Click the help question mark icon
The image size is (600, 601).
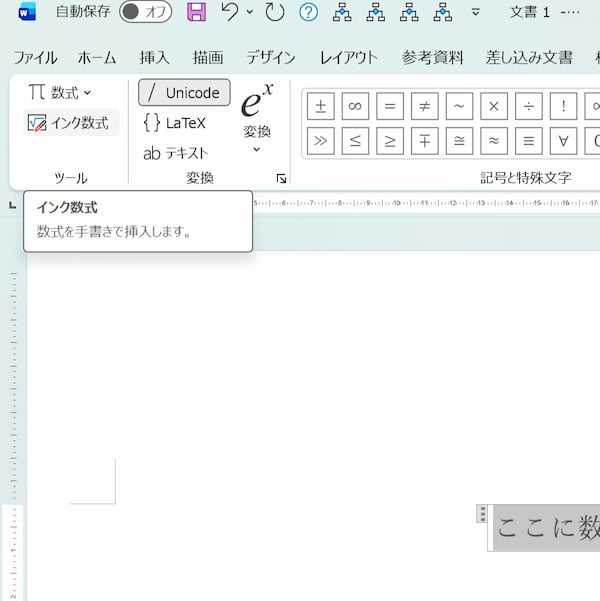pos(308,12)
